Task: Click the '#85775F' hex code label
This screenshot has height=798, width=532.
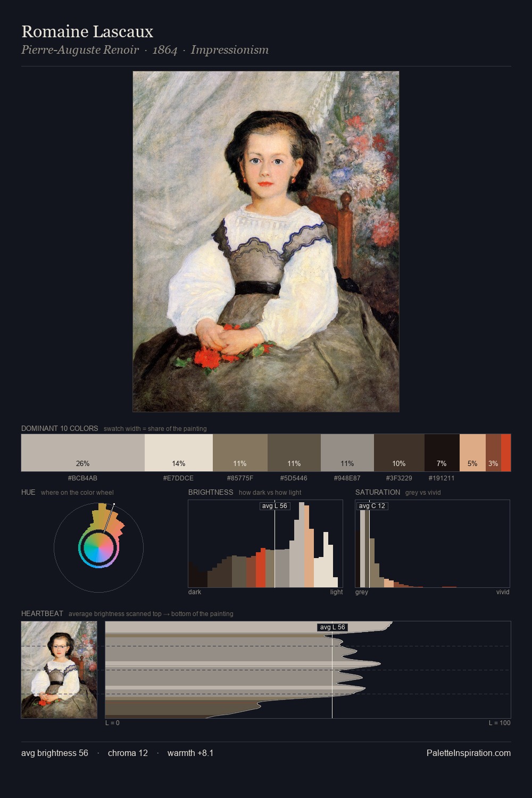Action: 240,478
